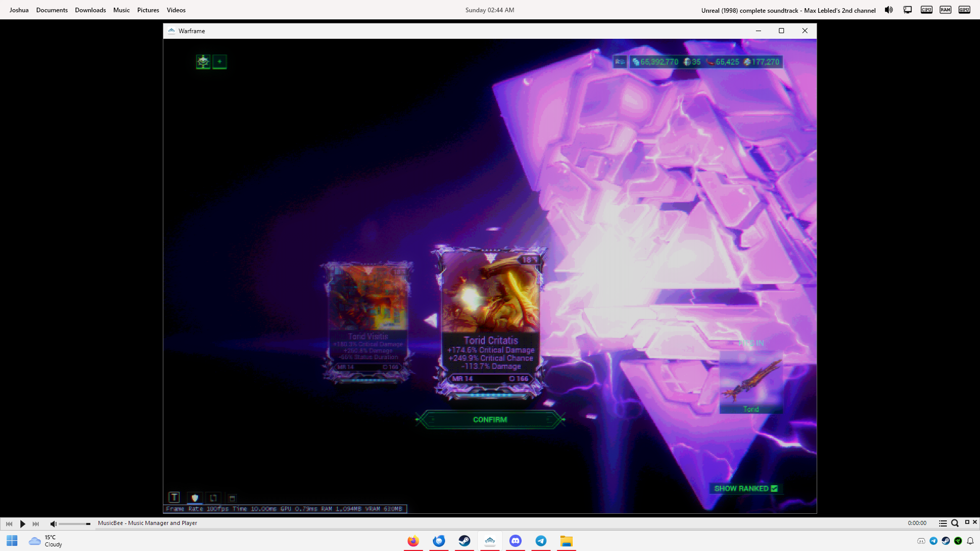The height and width of the screenshot is (551, 980).
Task: Click the Telegram system tray icon
Action: 934,541
